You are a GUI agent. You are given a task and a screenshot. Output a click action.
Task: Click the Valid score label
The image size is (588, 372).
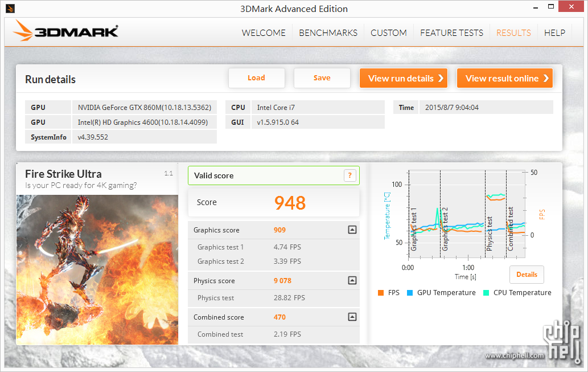[214, 175]
